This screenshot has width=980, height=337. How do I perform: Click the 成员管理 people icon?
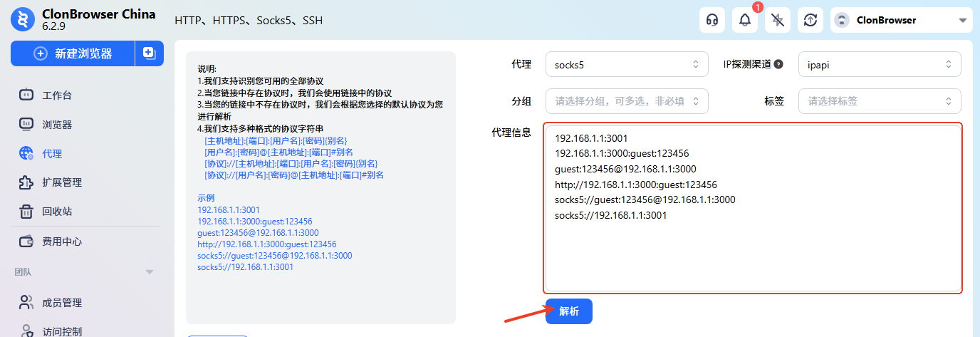pyautogui.click(x=26, y=302)
